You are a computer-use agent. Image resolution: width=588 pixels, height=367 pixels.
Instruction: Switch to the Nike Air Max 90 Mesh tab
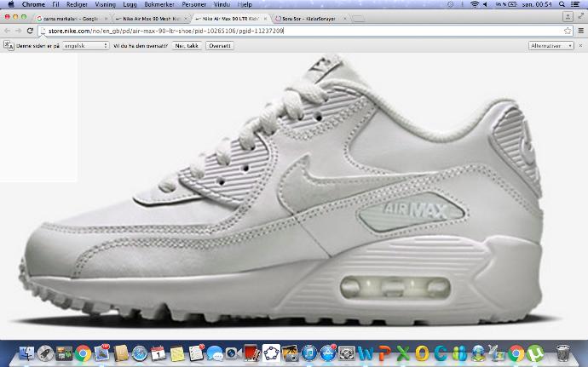tap(151, 19)
